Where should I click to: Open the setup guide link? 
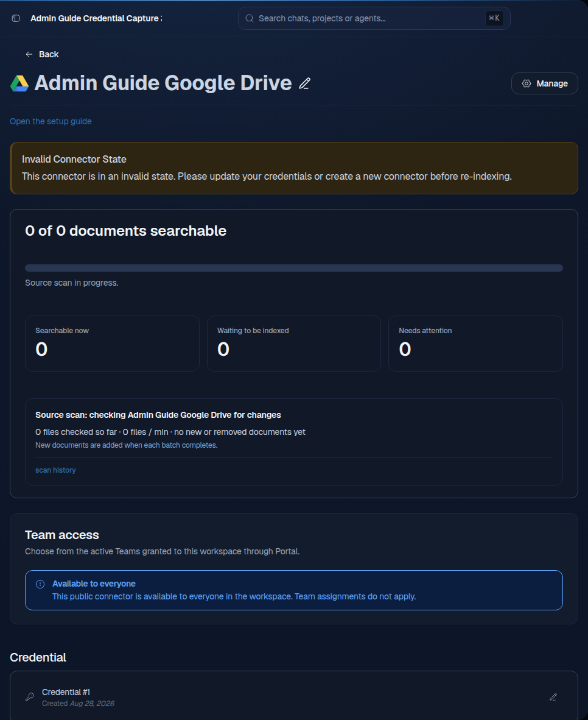pyautogui.click(x=51, y=121)
